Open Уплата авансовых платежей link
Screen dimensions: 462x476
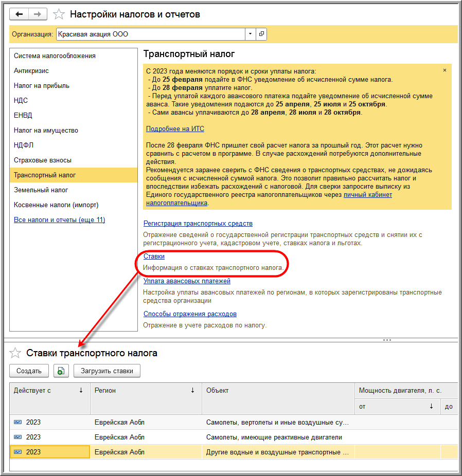[x=187, y=281]
